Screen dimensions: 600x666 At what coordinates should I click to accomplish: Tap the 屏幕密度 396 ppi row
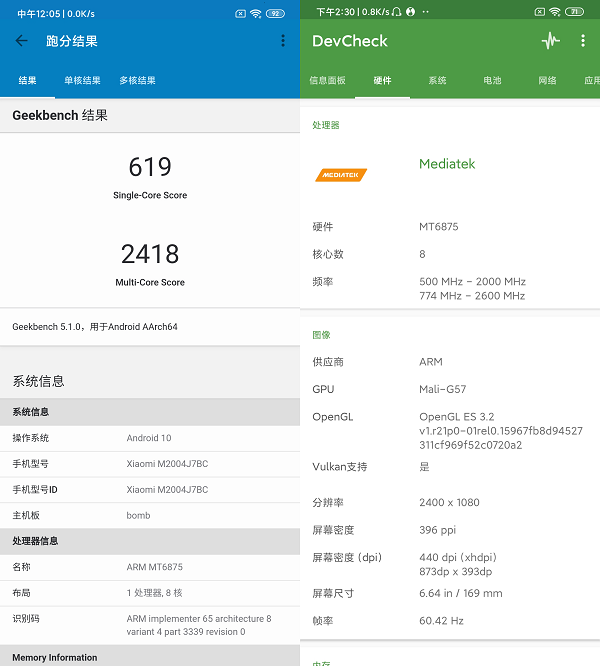point(450,530)
